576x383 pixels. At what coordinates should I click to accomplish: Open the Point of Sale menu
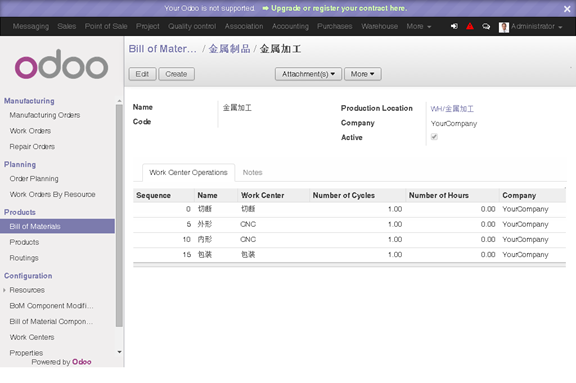tap(106, 26)
